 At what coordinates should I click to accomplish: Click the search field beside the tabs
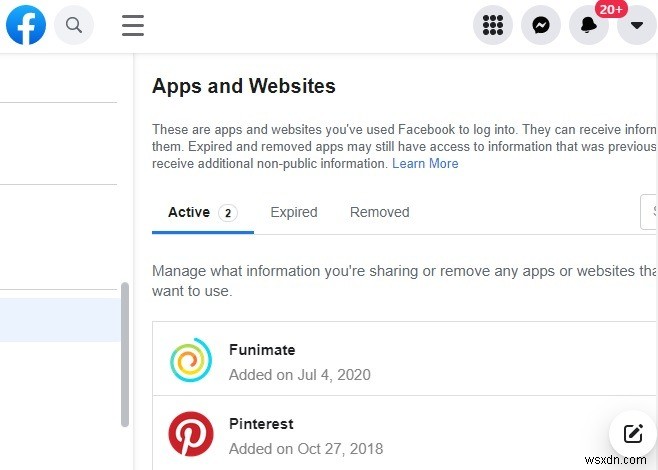[x=649, y=212]
